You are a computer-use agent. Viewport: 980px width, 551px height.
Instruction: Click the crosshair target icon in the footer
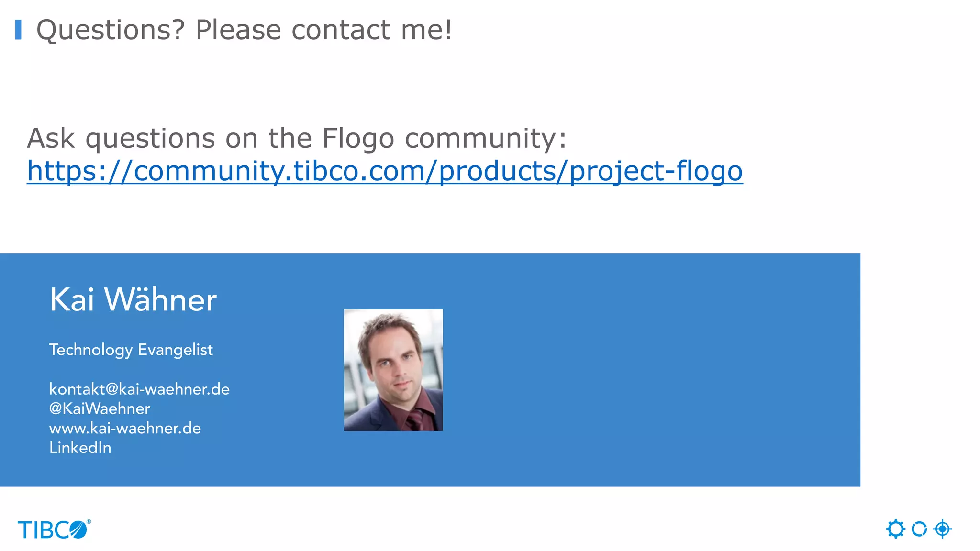(943, 529)
